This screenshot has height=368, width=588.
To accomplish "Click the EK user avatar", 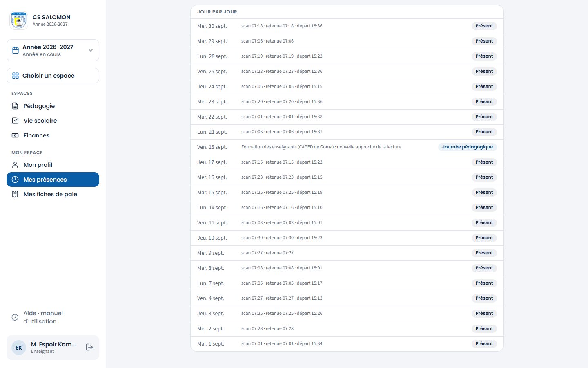I will click(x=19, y=348).
